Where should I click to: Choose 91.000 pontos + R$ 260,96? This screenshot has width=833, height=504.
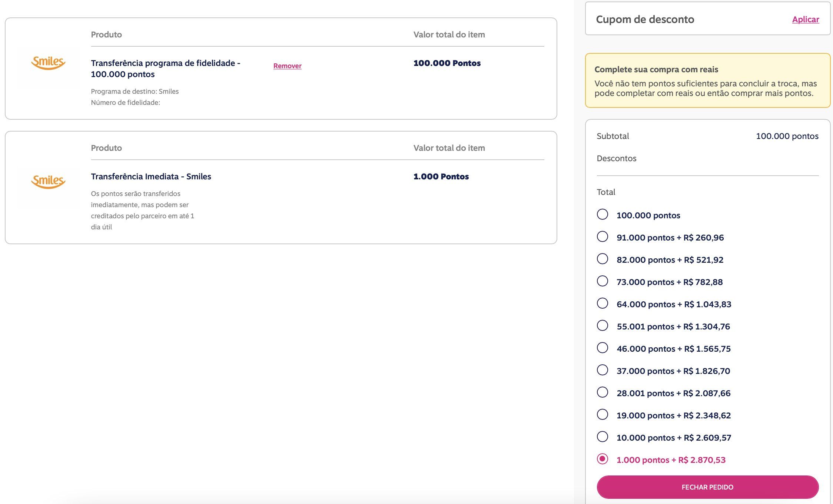(603, 236)
